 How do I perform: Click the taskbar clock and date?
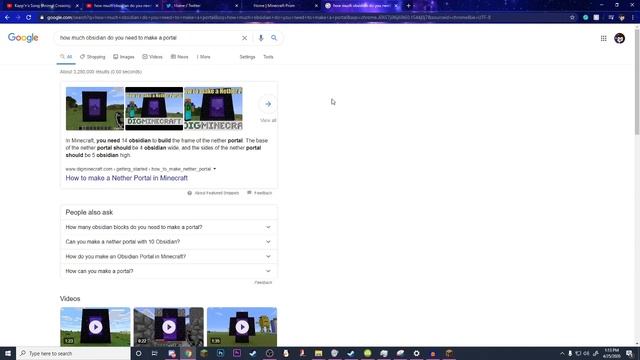(x=611, y=353)
